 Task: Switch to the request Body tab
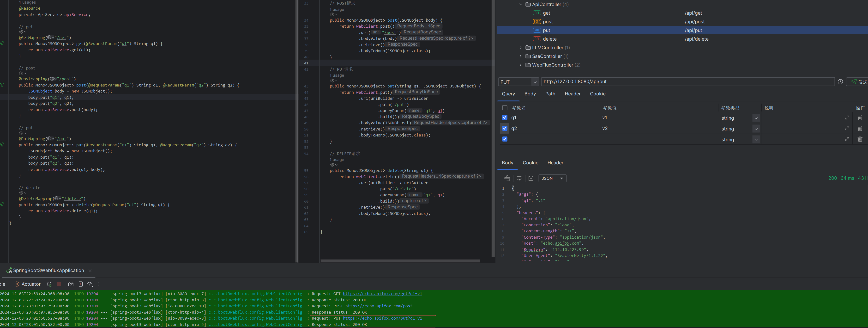point(530,94)
